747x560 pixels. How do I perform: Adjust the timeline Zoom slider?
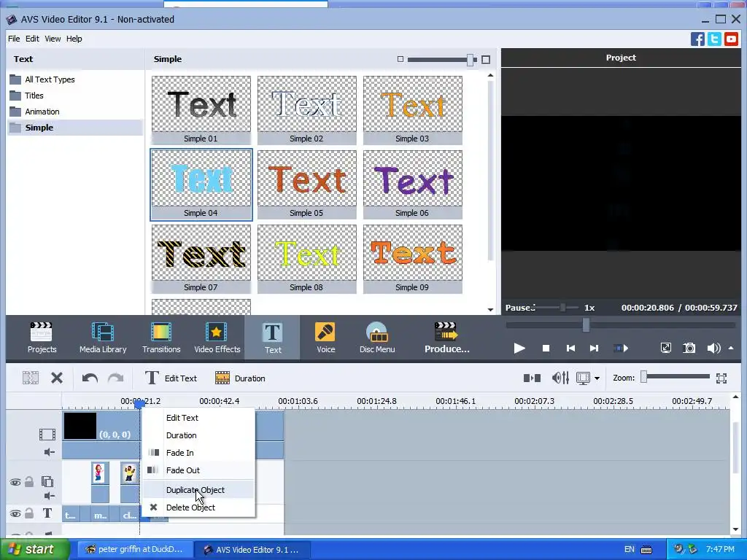tap(643, 377)
